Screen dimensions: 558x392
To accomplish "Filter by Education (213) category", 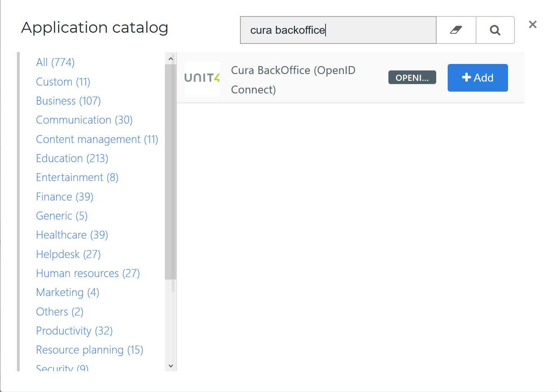I will pyautogui.click(x=72, y=158).
